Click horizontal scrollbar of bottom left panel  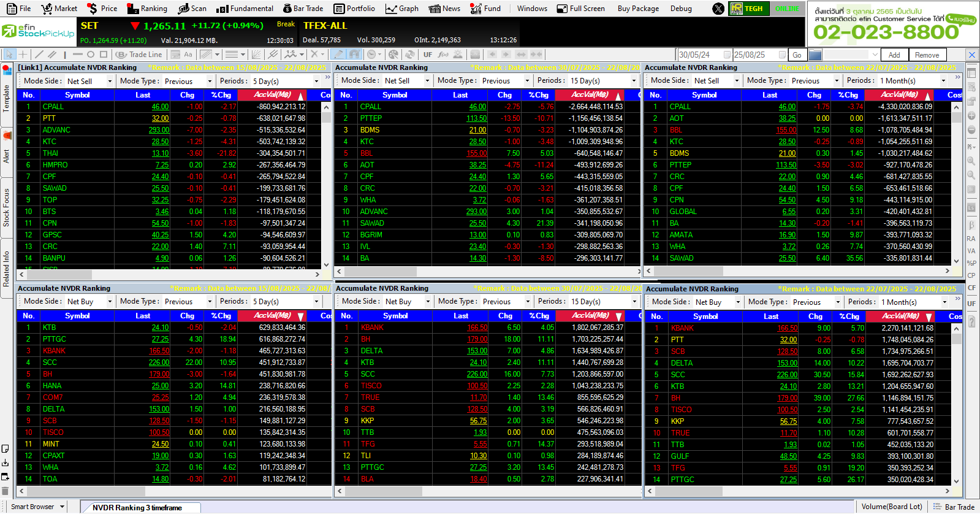(x=173, y=491)
